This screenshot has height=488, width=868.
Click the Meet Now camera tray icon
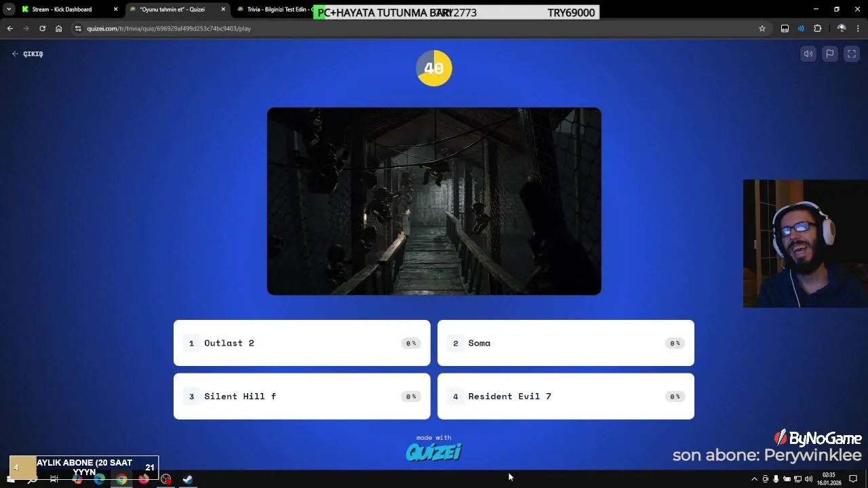tap(766, 479)
